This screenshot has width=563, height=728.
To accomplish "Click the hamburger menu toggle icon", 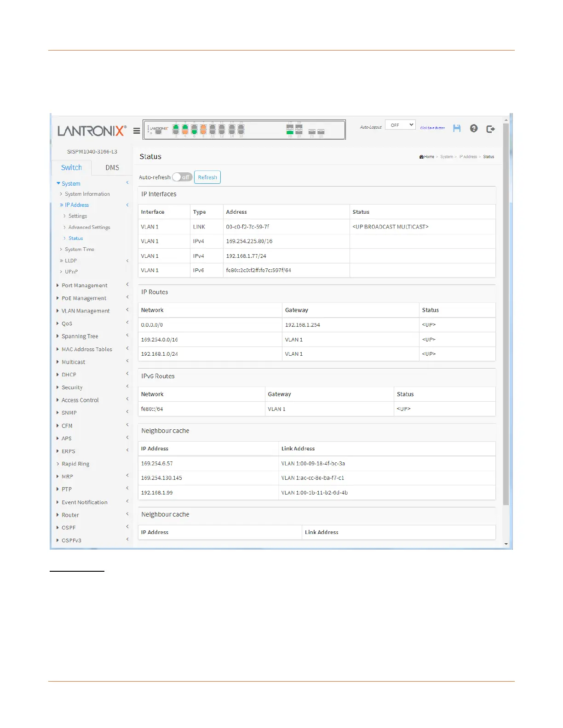I will [x=137, y=131].
